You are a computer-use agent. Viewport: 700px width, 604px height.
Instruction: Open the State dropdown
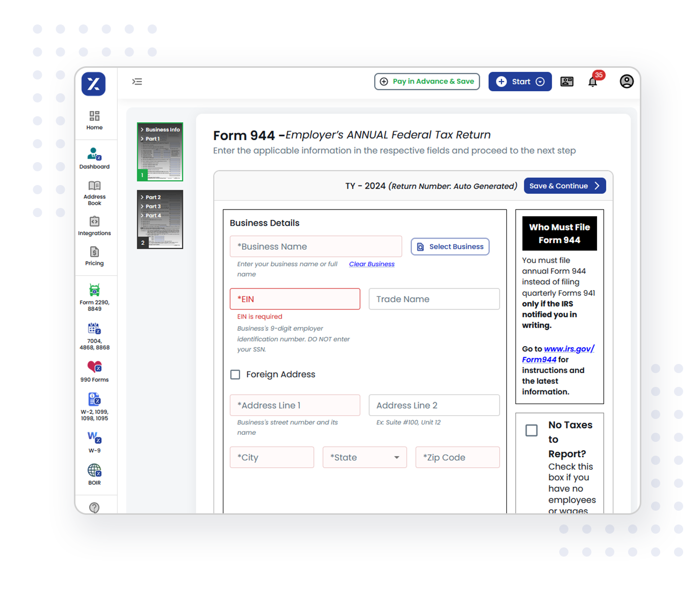coord(364,457)
